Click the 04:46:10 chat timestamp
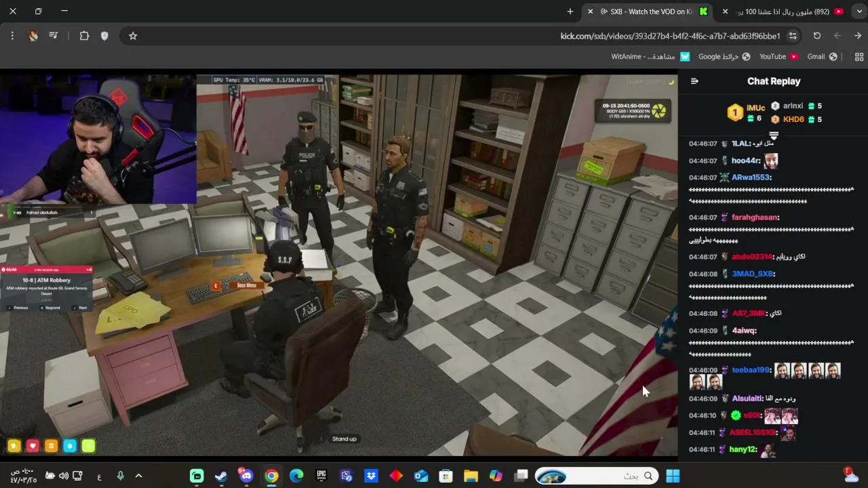This screenshot has height=488, width=868. [x=702, y=415]
